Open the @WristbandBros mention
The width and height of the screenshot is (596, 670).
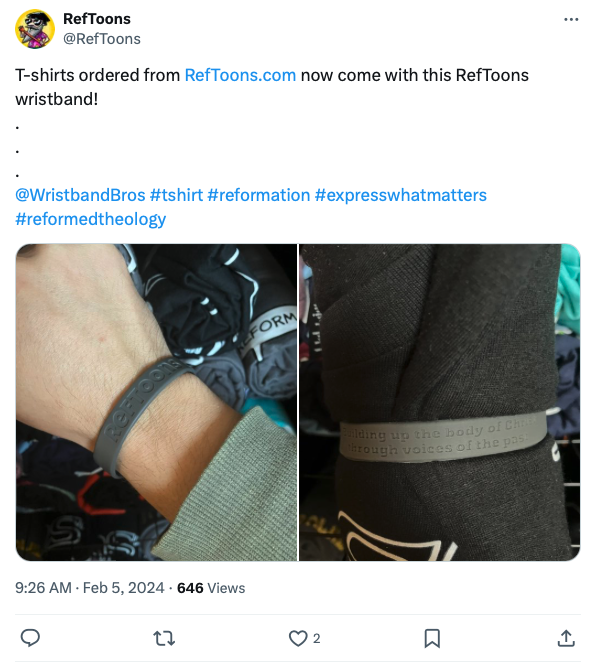[x=80, y=195]
